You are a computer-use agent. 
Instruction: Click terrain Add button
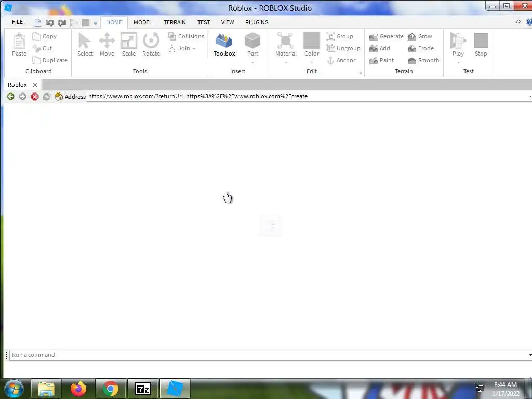(380, 48)
